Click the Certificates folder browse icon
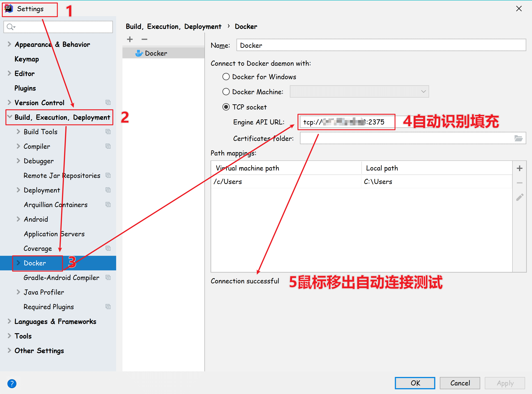 pyautogui.click(x=518, y=138)
